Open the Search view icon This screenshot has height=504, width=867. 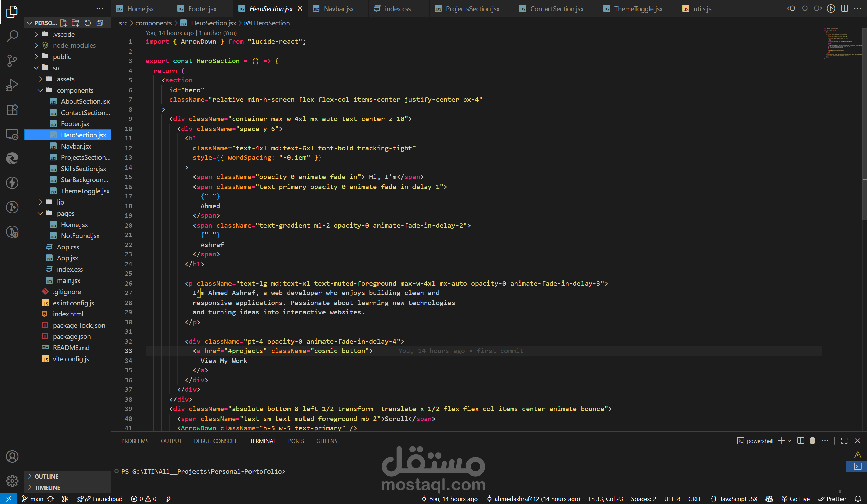click(12, 36)
